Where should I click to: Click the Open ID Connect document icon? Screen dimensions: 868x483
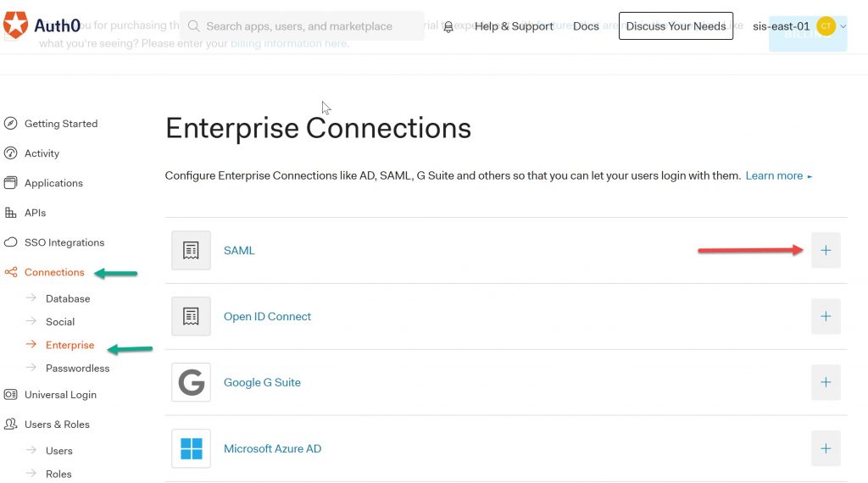tap(191, 316)
